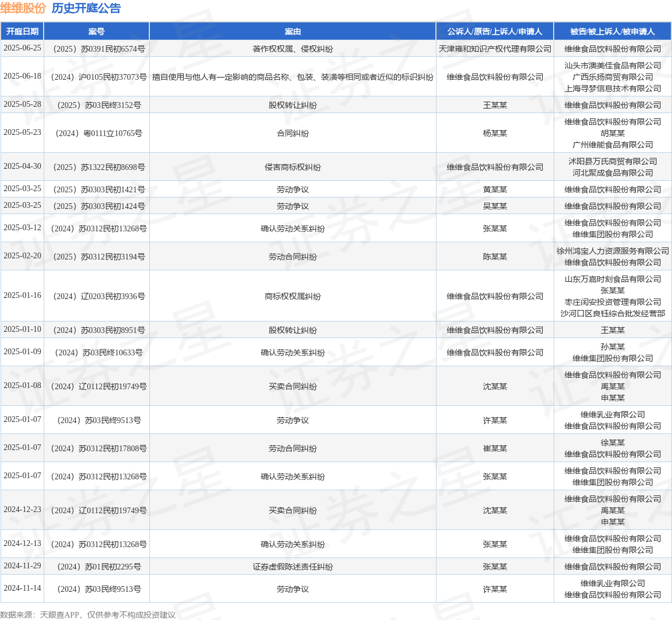Click plaintiff 杨某某
672x620 pixels.
pyautogui.click(x=495, y=133)
